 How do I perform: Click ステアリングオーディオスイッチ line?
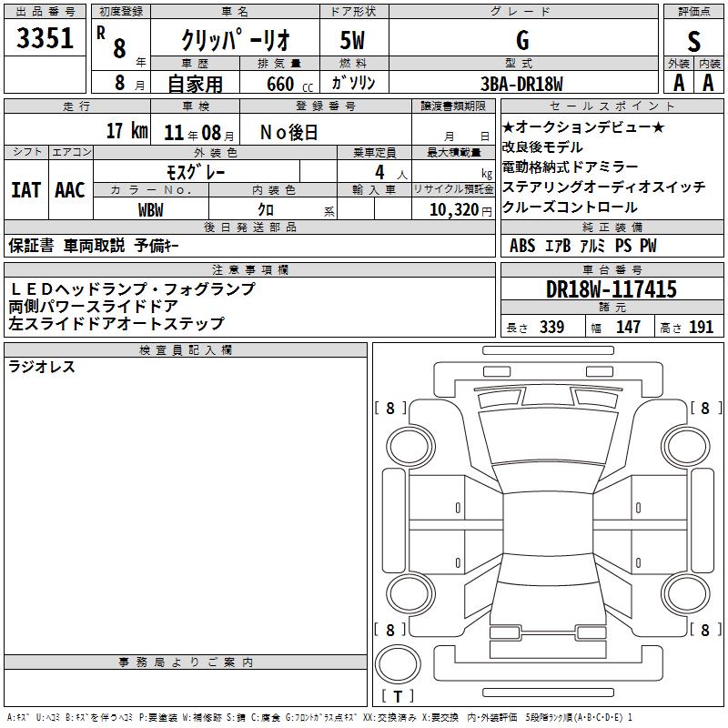click(603, 187)
